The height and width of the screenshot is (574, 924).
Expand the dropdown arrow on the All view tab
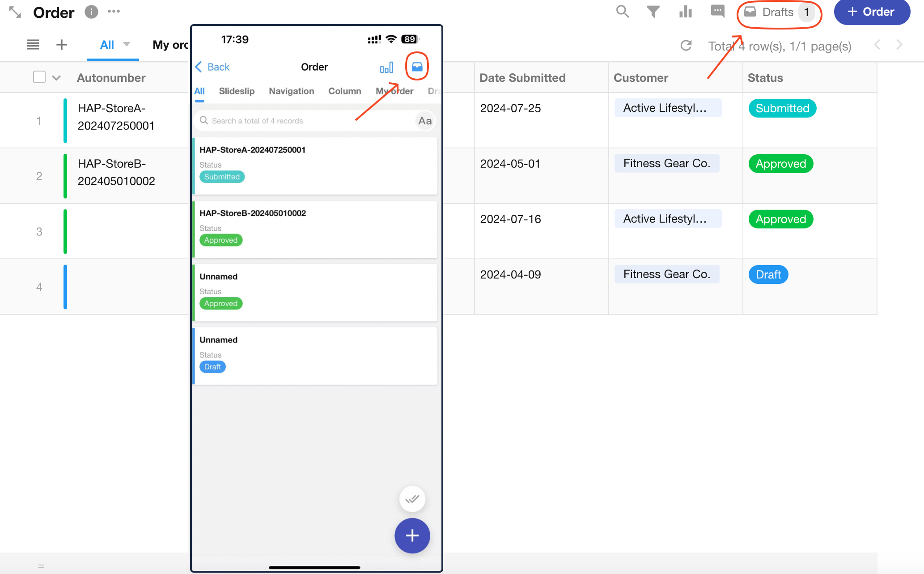click(x=127, y=44)
